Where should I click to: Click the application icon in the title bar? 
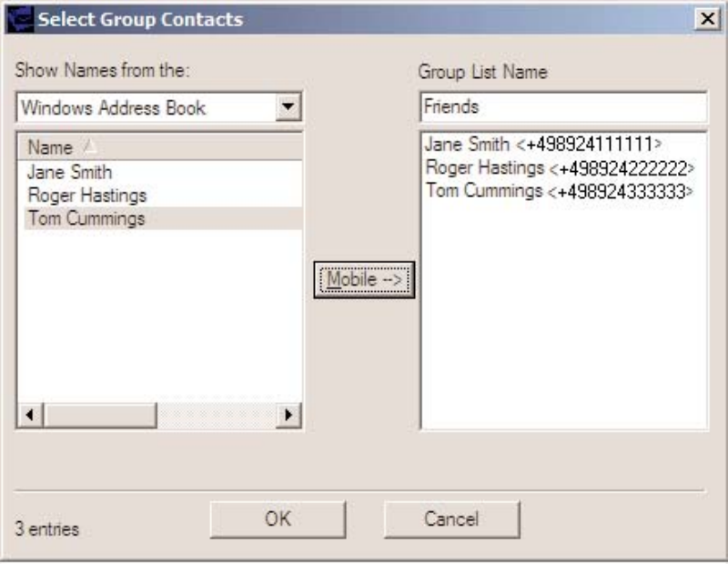(20, 19)
